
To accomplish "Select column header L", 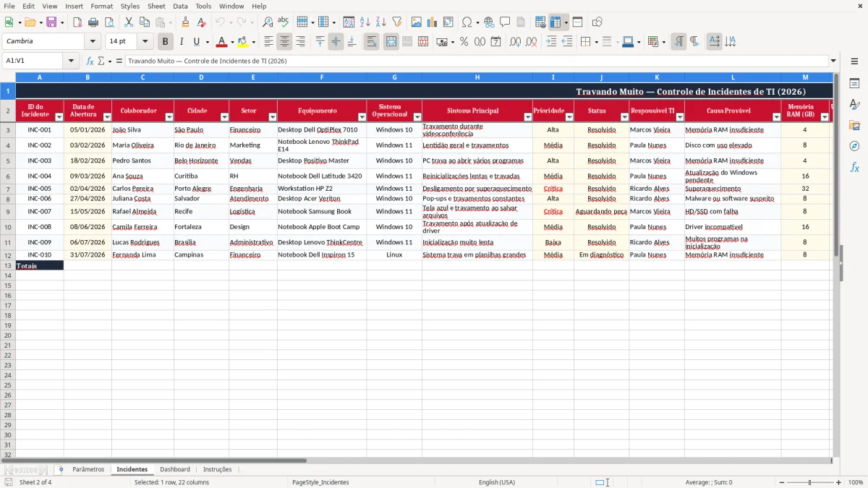I will click(x=733, y=77).
